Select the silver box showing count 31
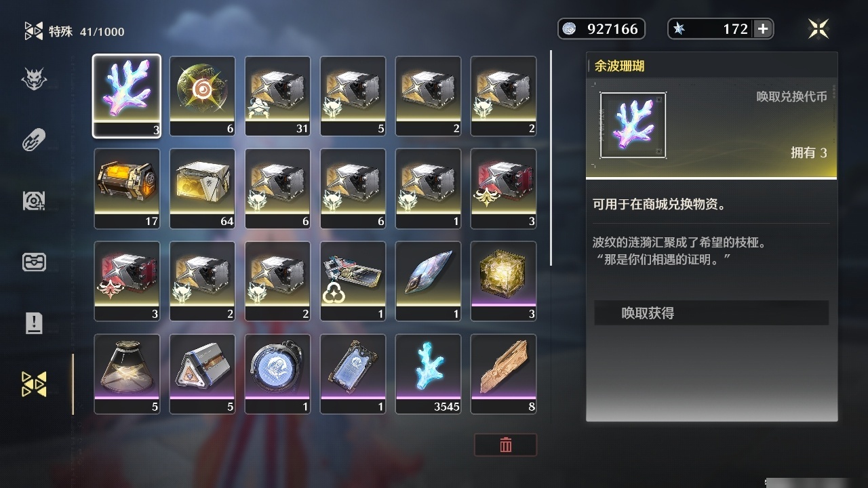Image resolution: width=868 pixels, height=488 pixels. click(277, 96)
